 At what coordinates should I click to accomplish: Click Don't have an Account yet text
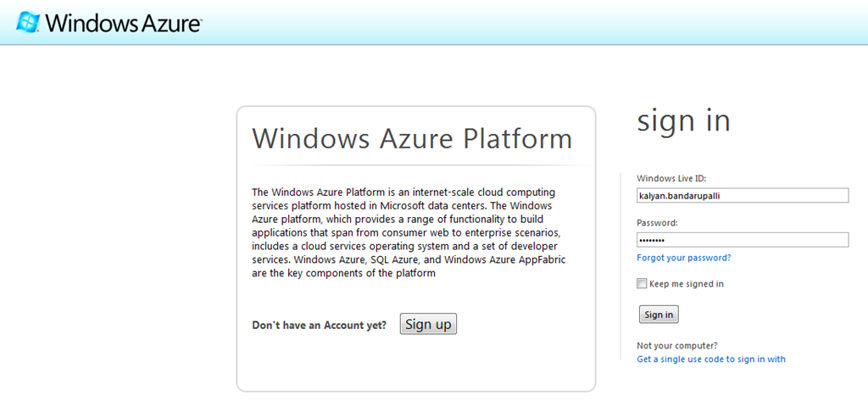(320, 325)
